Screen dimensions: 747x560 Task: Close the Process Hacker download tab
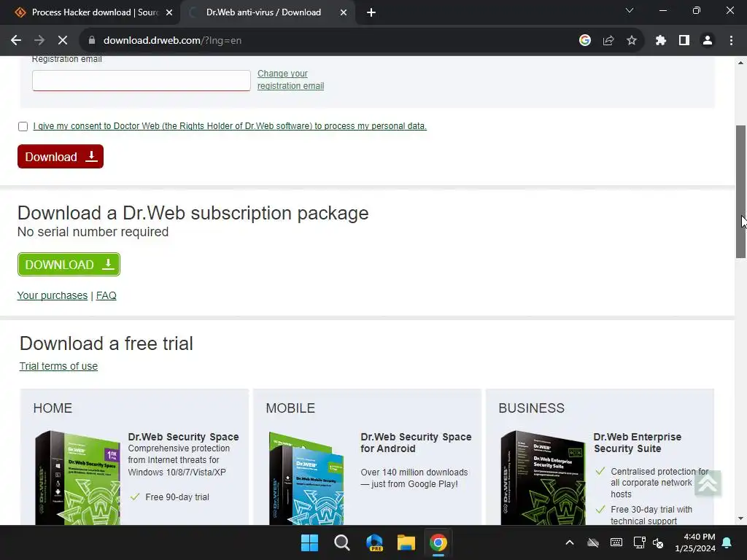point(169,12)
